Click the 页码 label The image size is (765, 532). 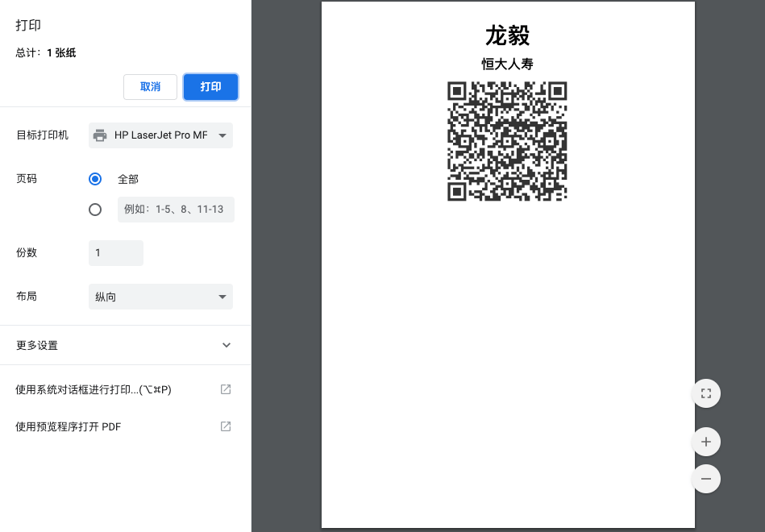coord(27,179)
